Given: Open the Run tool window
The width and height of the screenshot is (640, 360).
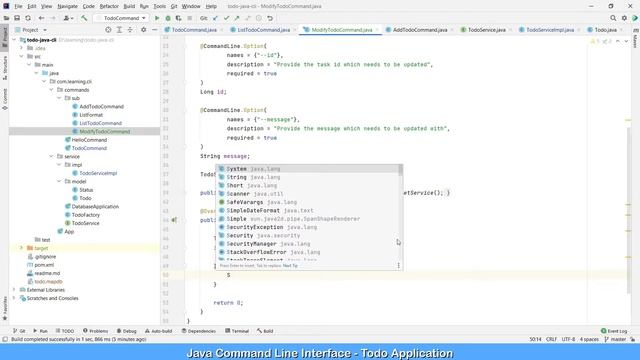Looking at the screenshot, I should click(40, 331).
